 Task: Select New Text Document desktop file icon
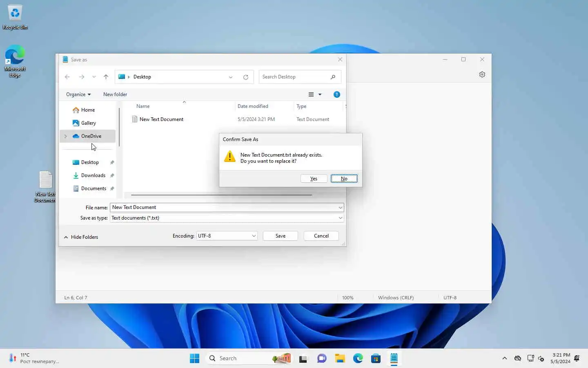click(x=45, y=186)
